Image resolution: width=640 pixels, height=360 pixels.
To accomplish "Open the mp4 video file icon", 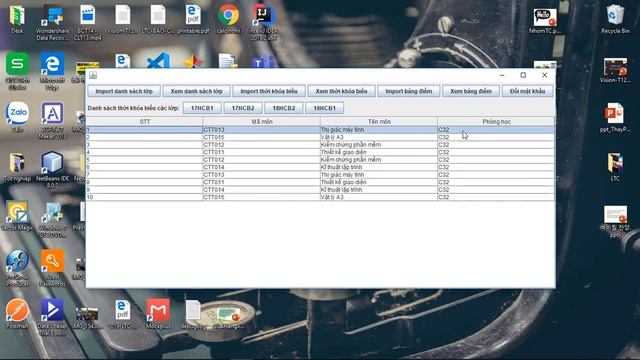I will point(87,21).
